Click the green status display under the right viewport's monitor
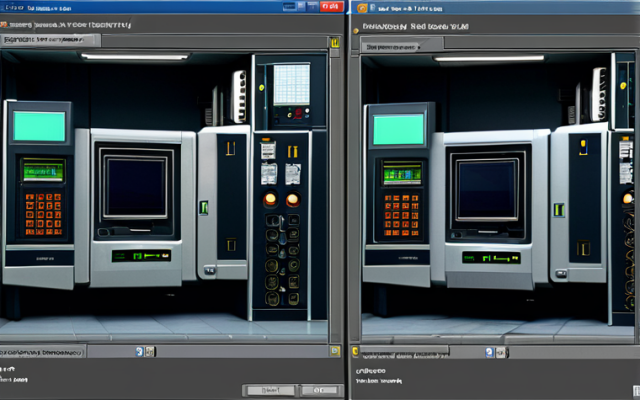The width and height of the screenshot is (640, 400). [x=491, y=258]
